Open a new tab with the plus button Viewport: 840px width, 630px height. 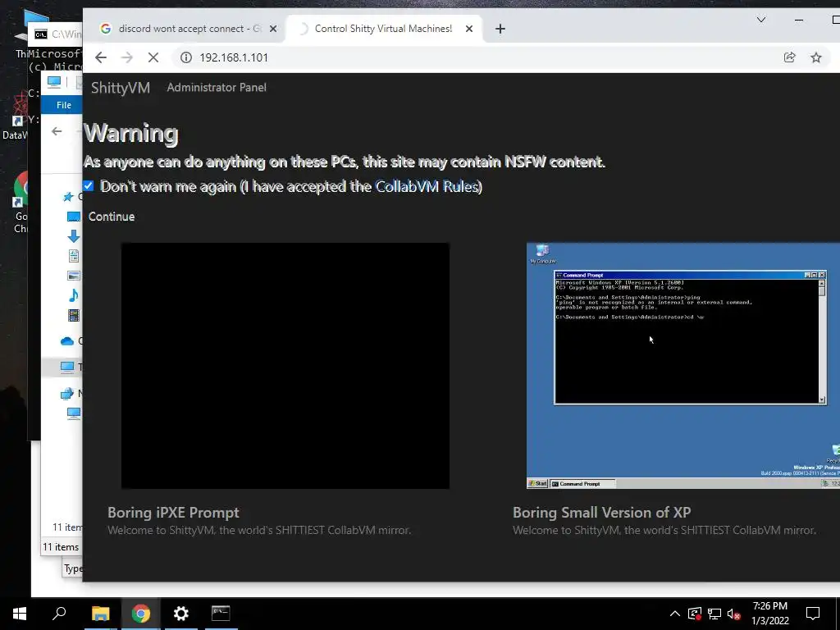click(500, 29)
